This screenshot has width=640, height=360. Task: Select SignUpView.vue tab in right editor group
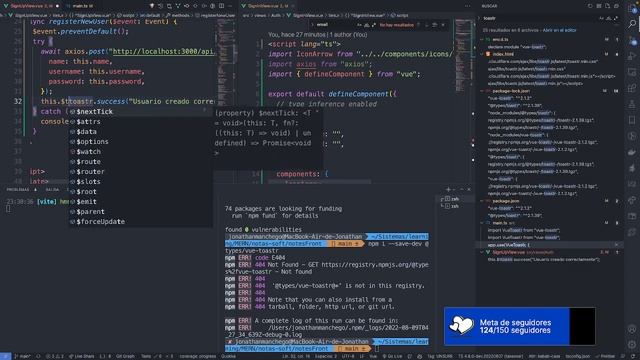coord(267,6)
